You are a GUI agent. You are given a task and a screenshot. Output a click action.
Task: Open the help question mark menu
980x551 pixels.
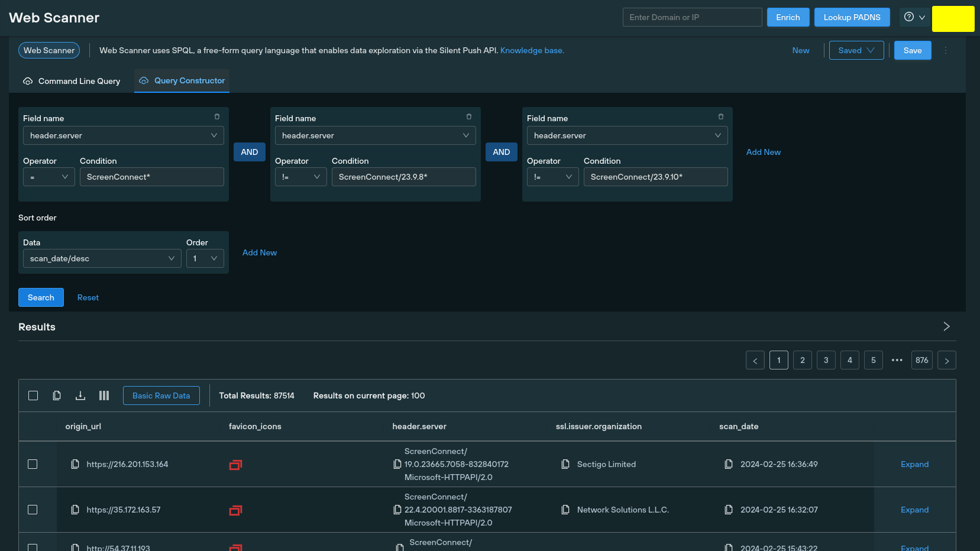(914, 17)
